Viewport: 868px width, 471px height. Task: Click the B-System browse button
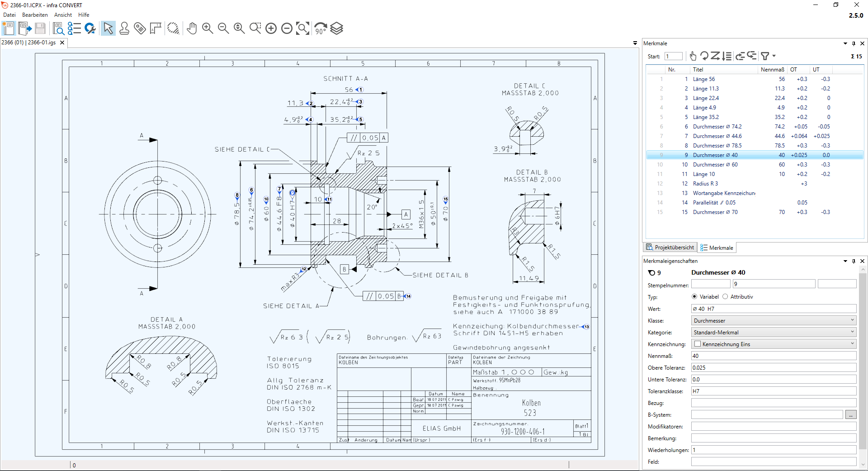click(851, 415)
